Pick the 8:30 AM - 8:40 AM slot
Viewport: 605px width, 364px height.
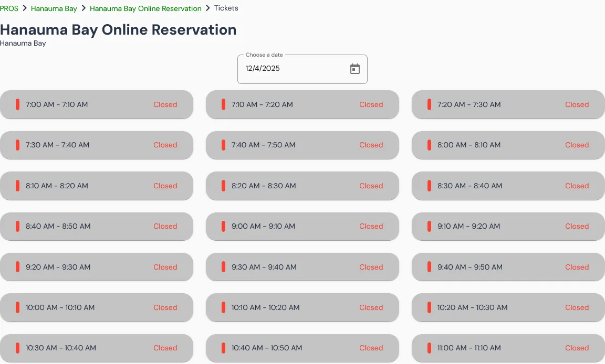[508, 186]
